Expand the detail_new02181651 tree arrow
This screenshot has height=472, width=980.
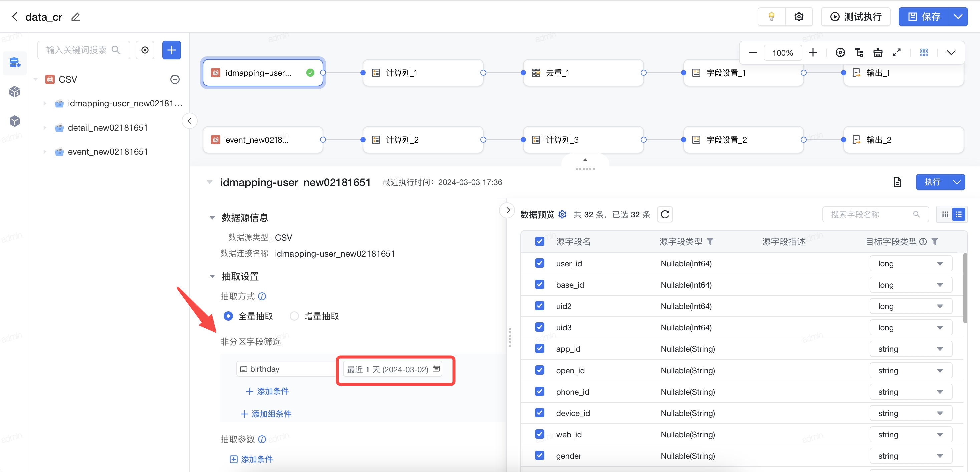[45, 128]
